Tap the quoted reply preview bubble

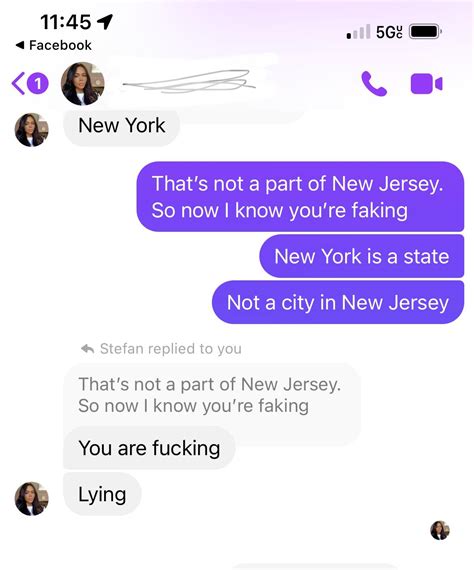212,395
